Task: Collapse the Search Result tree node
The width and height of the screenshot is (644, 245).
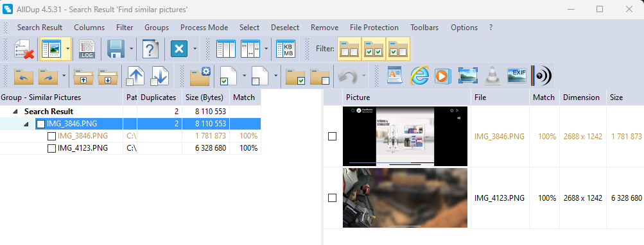Action: [x=15, y=111]
